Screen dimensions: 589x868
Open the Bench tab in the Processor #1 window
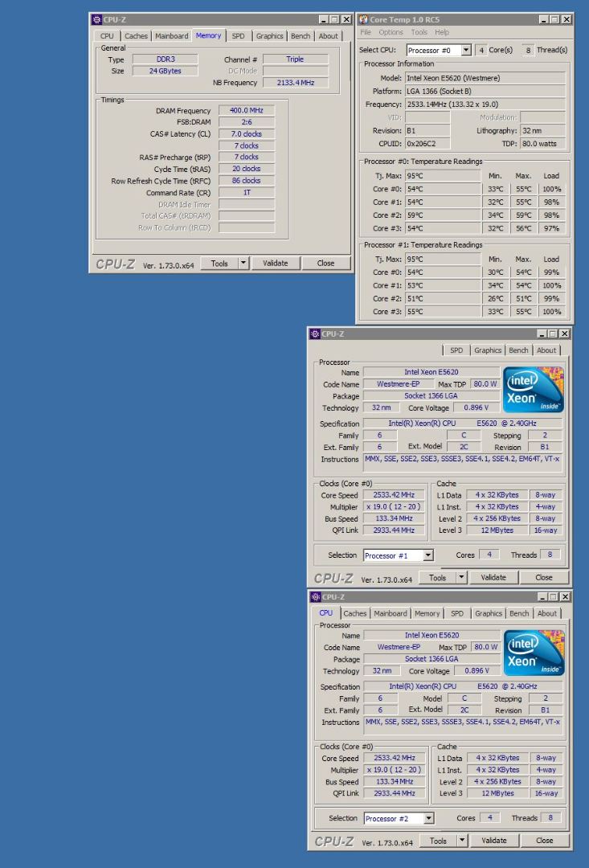click(x=518, y=350)
